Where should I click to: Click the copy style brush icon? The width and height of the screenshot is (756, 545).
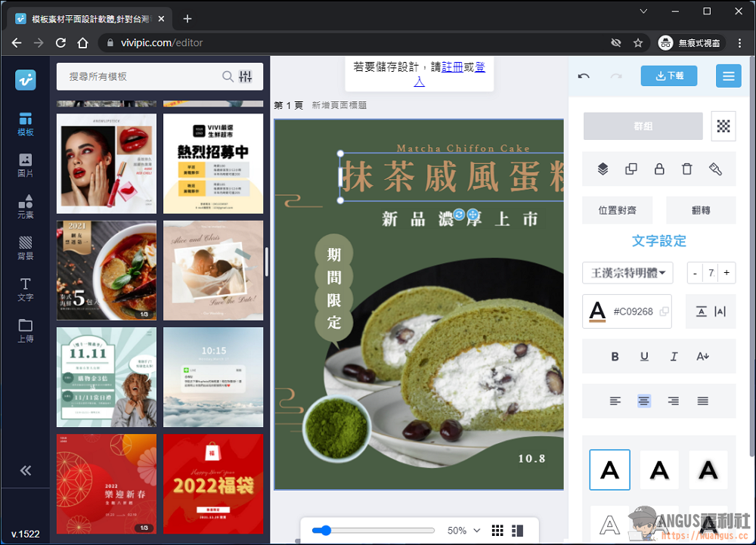[x=715, y=169]
